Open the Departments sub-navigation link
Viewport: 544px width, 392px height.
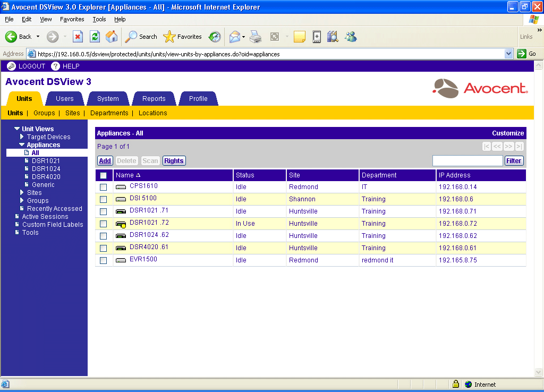click(x=109, y=113)
